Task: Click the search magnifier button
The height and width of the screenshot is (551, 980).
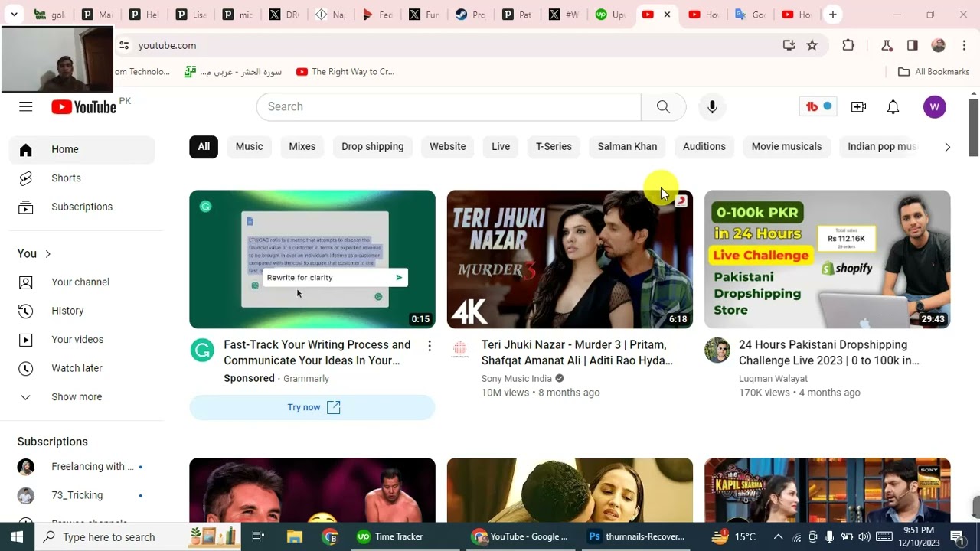Action: [663, 106]
